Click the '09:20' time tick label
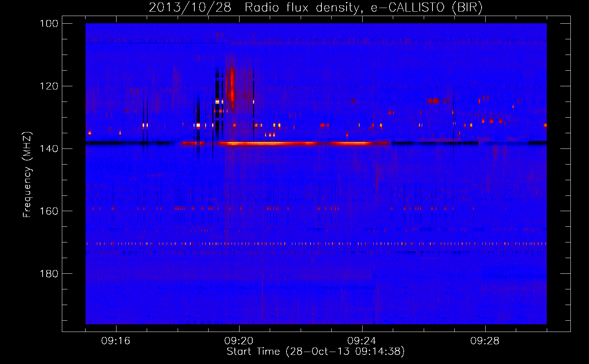This screenshot has width=589, height=364. [x=239, y=341]
